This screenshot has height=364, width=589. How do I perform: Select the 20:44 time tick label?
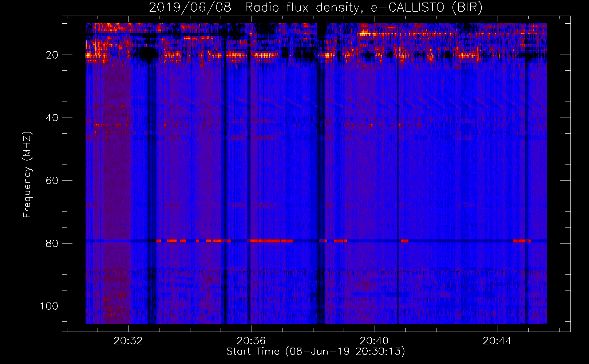coord(497,341)
